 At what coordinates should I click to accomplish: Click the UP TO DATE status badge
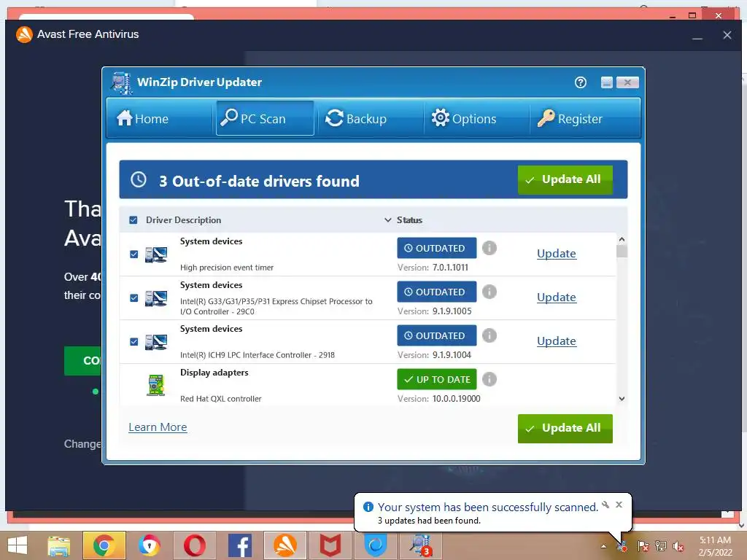point(437,379)
